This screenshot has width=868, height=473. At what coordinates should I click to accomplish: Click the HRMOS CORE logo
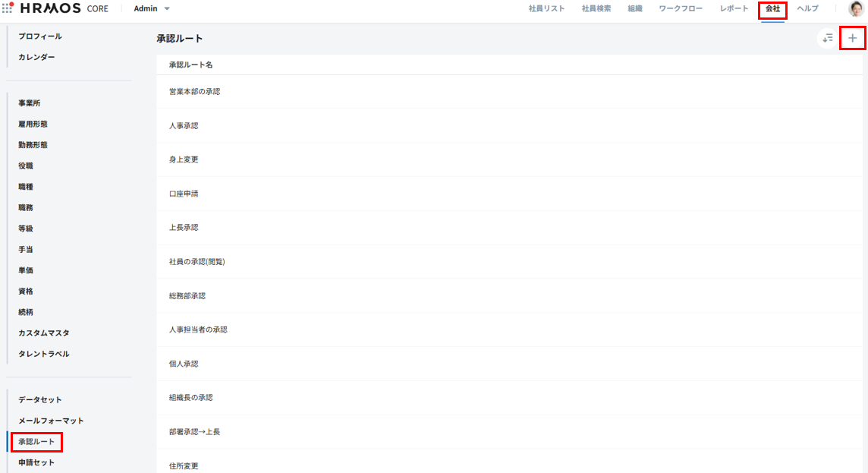[64, 9]
